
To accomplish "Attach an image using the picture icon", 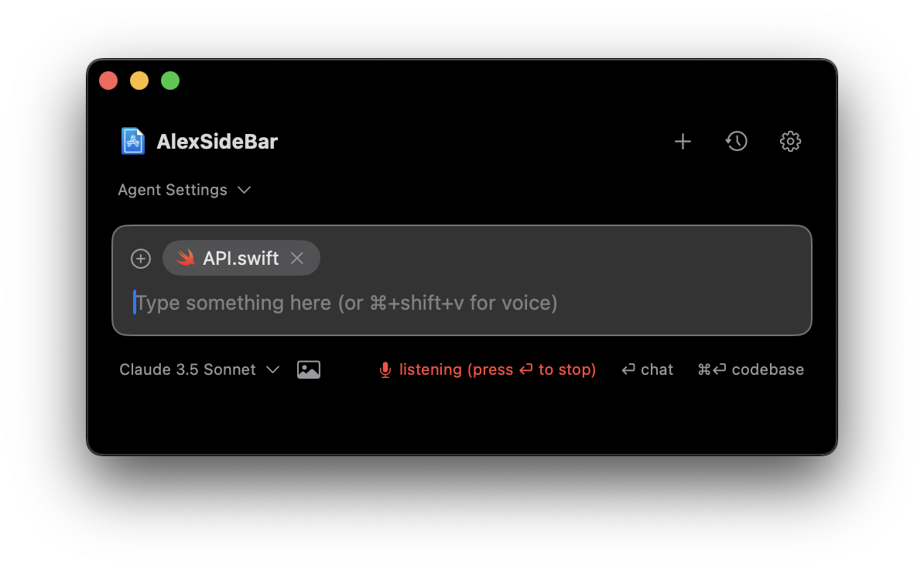I will [x=309, y=369].
